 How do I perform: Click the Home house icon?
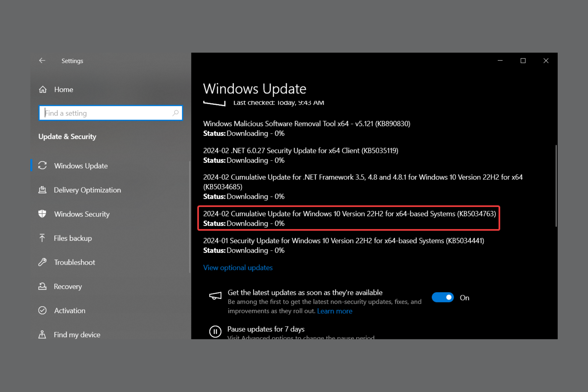43,89
